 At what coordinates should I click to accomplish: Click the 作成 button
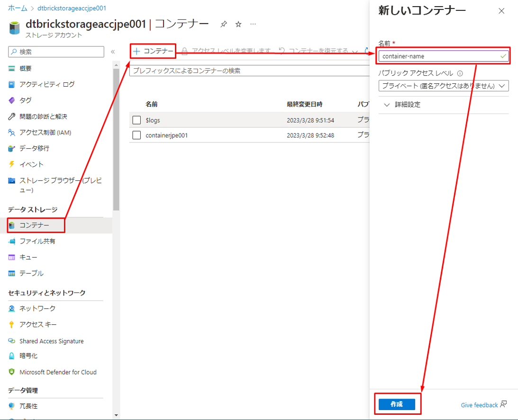point(397,404)
